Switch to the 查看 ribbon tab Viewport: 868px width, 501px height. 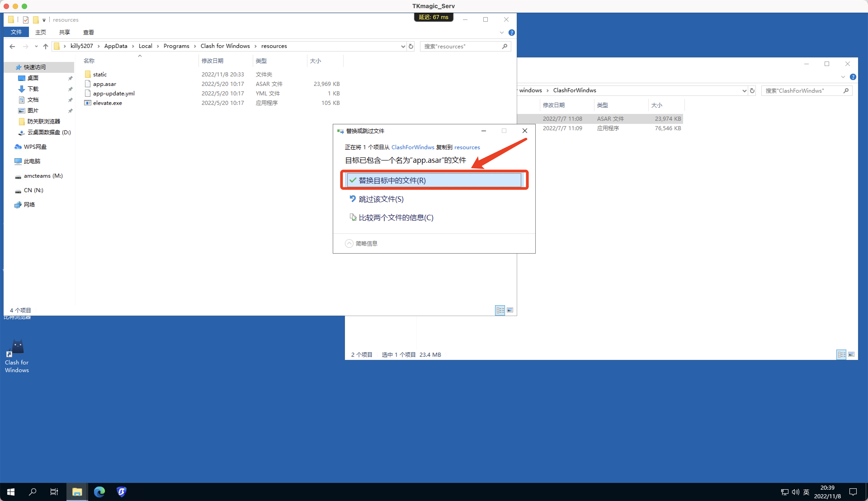(x=88, y=32)
